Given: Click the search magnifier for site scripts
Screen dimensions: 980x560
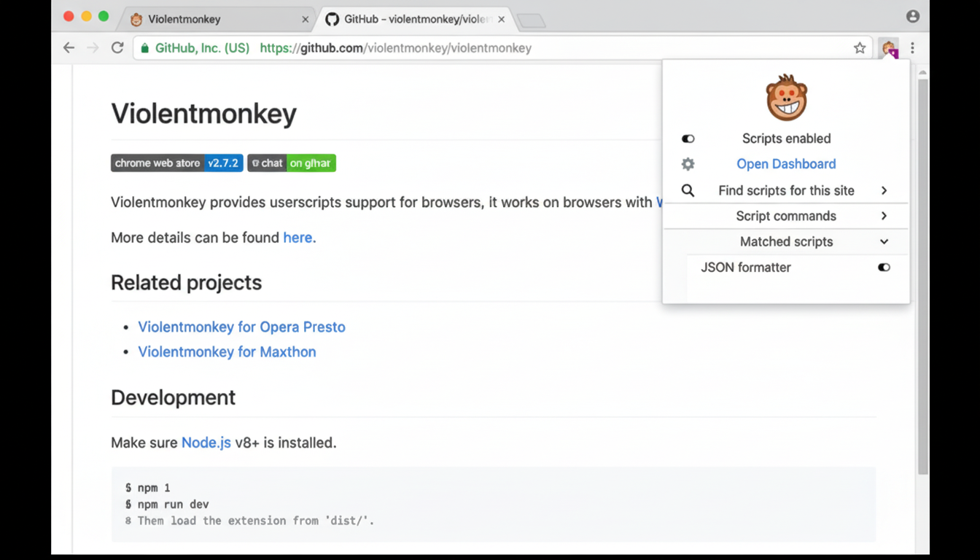Looking at the screenshot, I should [x=688, y=190].
